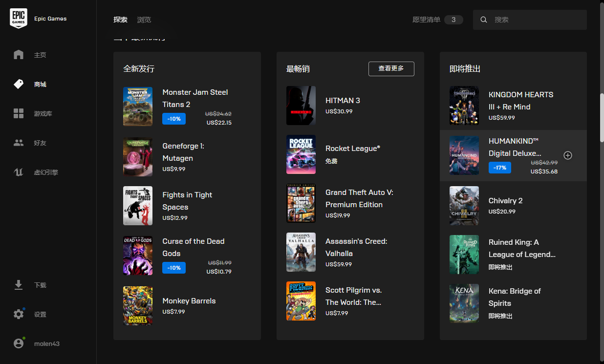
Task: Click the 免费 label under Rocket League
Action: [x=331, y=161]
